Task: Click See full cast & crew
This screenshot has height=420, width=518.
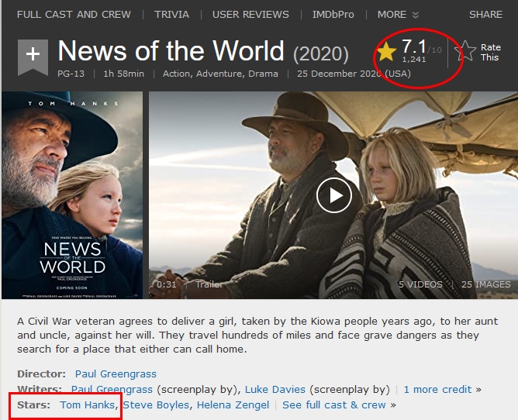Action: click(x=333, y=405)
